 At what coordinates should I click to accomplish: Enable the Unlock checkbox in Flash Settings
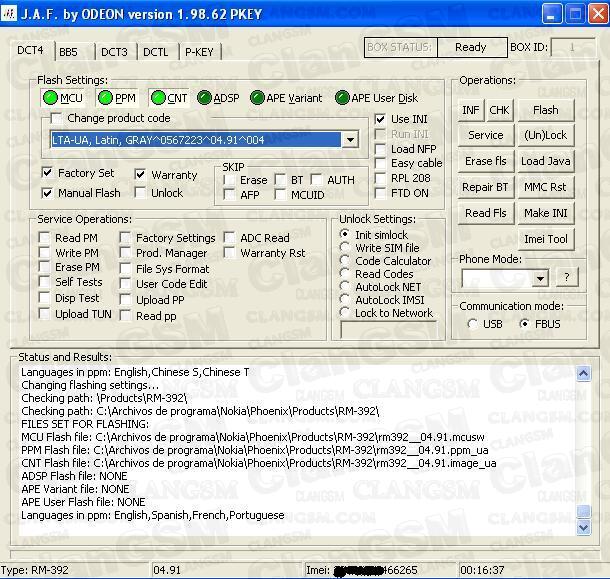point(140,192)
